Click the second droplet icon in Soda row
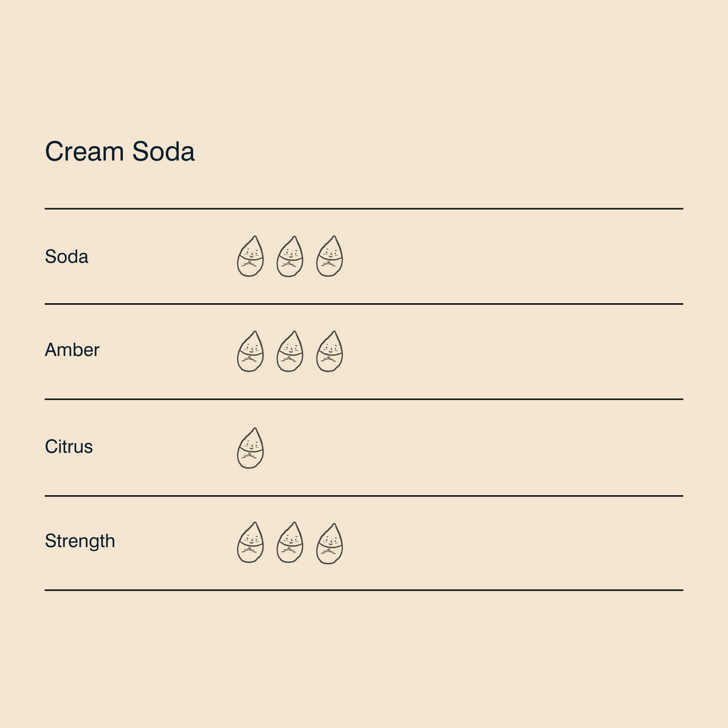The image size is (728, 728). click(290, 256)
